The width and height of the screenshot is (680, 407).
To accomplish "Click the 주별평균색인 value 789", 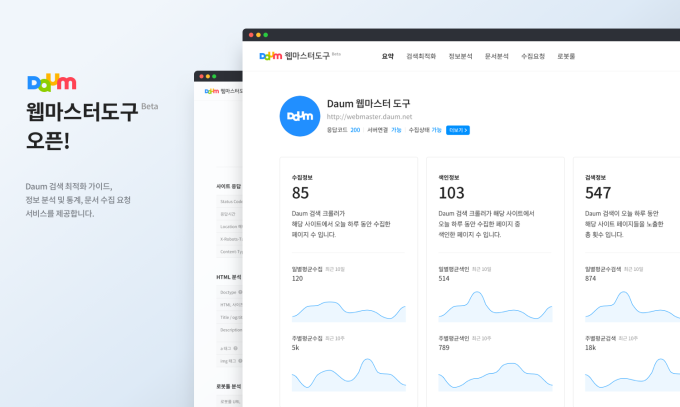I will [444, 348].
